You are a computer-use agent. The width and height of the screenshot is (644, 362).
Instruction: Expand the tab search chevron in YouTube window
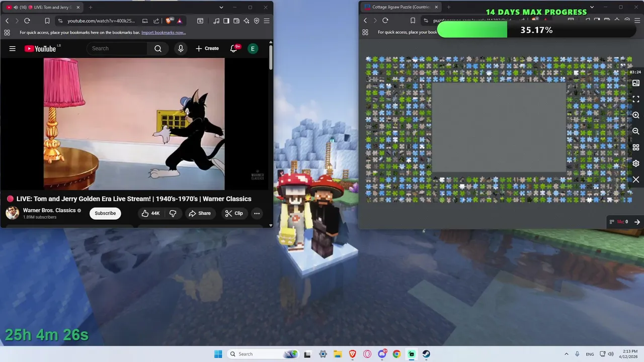point(221,8)
